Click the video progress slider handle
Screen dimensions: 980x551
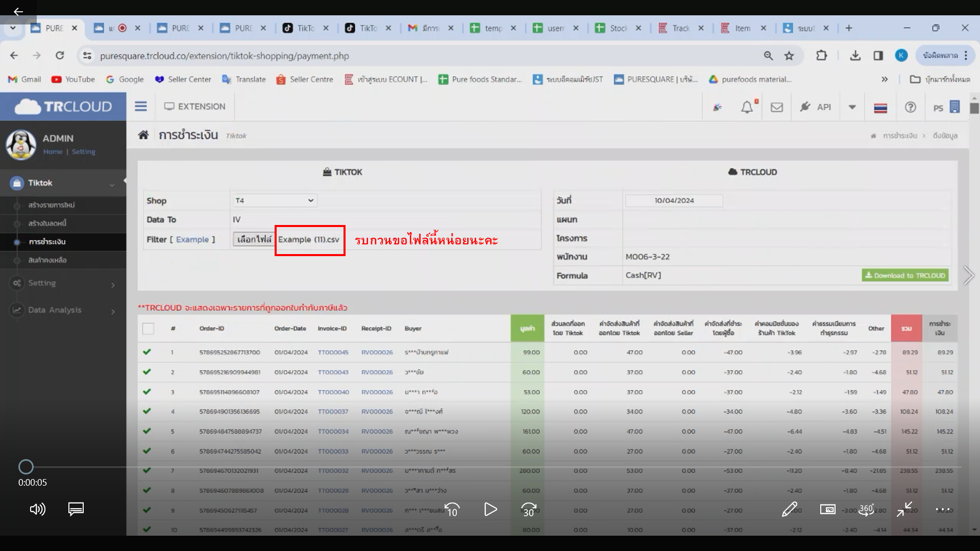pyautogui.click(x=26, y=467)
